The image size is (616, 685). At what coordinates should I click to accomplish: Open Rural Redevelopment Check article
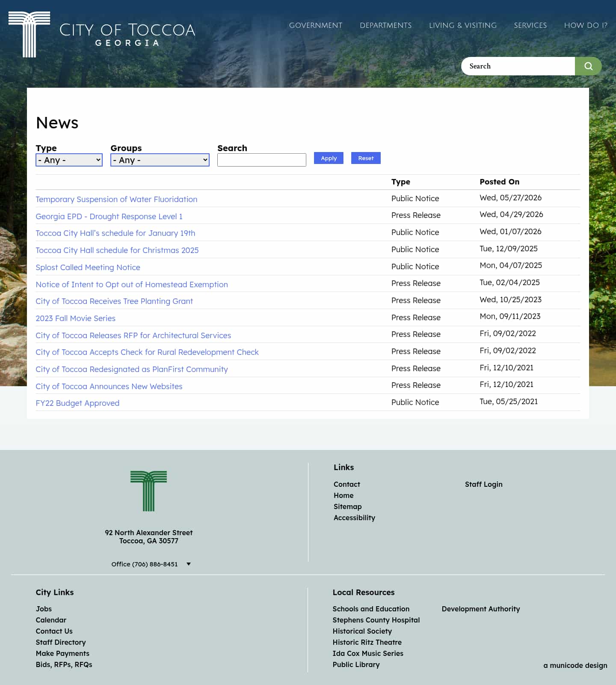[x=147, y=352]
